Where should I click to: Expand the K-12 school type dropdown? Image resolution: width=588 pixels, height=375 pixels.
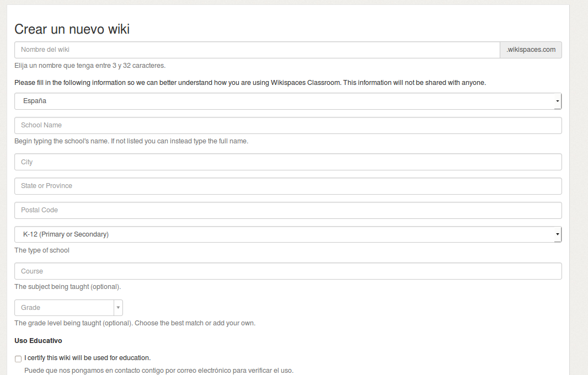(287, 234)
